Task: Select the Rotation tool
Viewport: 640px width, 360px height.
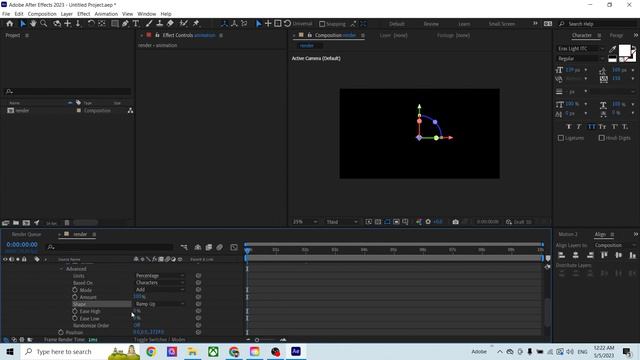Action: coord(91,24)
